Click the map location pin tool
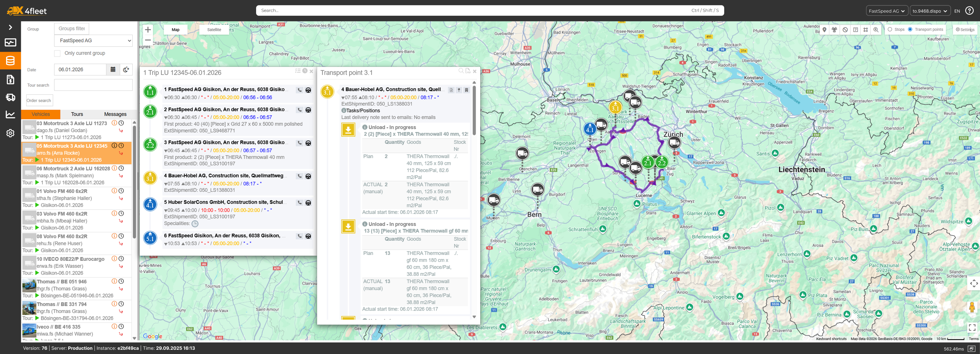The width and height of the screenshot is (980, 354). 824,30
